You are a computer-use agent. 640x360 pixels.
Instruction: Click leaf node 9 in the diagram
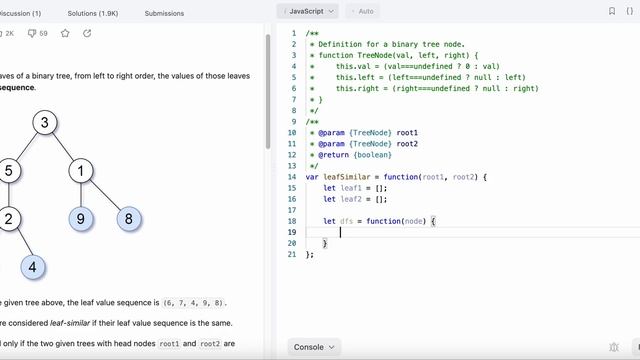(x=81, y=219)
